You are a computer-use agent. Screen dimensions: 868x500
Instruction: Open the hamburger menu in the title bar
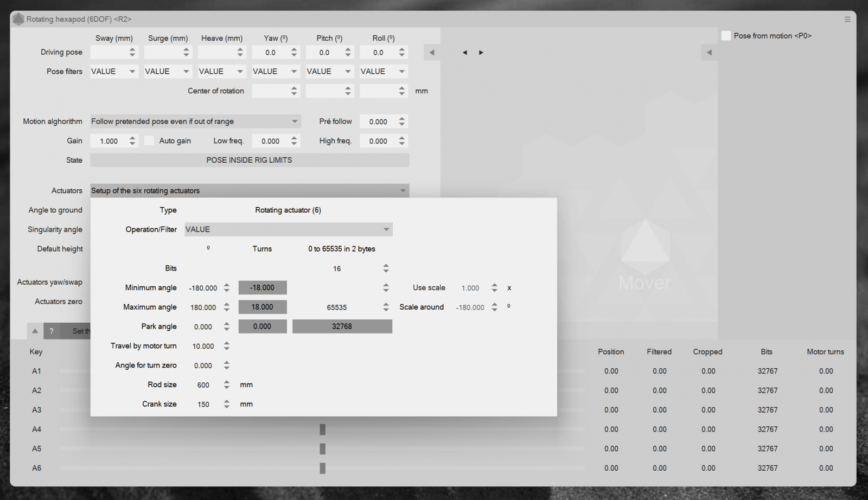point(847,19)
